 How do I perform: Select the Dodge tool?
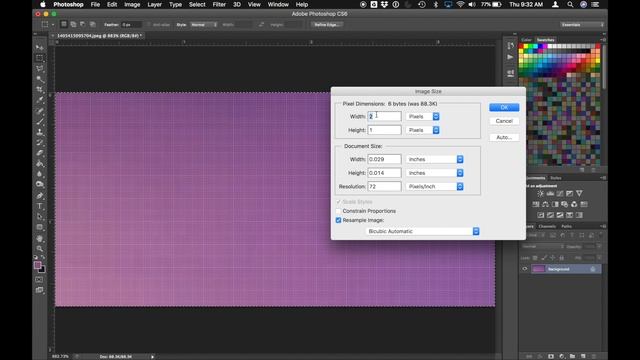[40, 185]
